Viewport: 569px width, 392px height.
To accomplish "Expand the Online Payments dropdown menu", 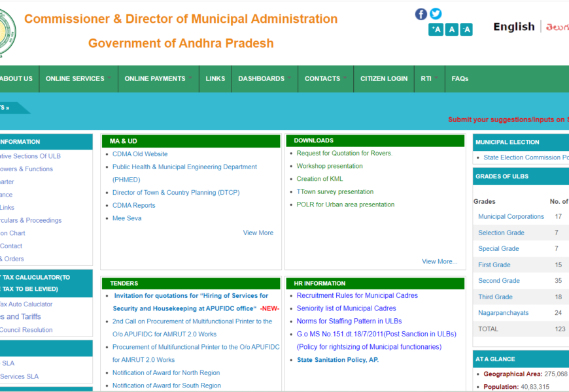I will tap(156, 79).
